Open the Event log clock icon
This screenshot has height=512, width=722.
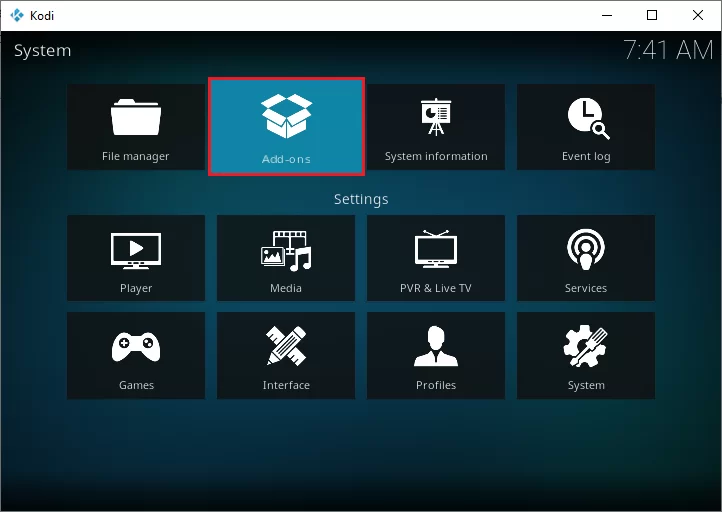(588, 118)
